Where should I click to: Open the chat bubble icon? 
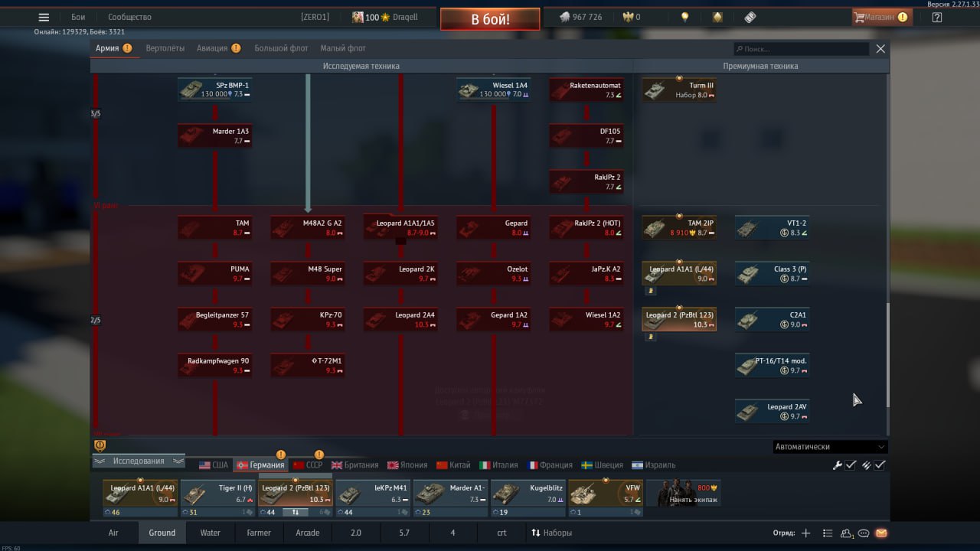pyautogui.click(x=864, y=533)
